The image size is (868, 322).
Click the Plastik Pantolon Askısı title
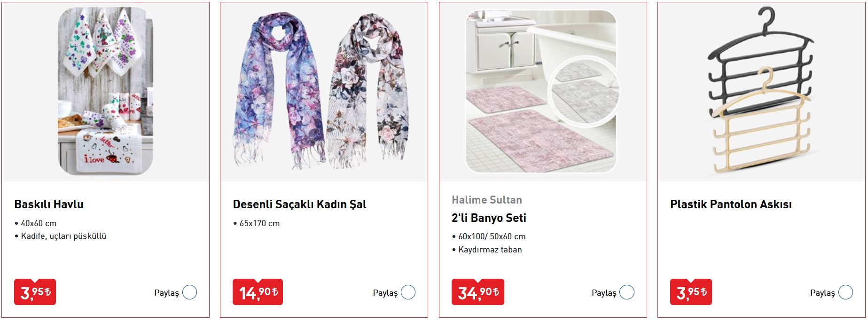731,204
